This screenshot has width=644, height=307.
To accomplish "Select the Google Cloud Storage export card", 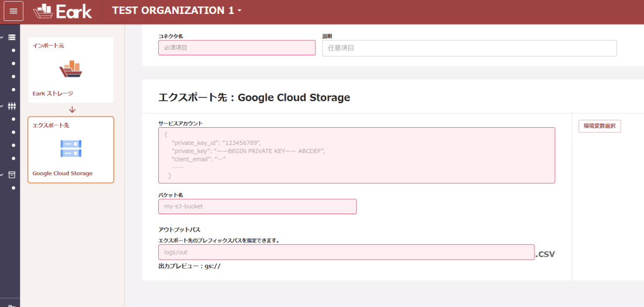I will 71,150.
